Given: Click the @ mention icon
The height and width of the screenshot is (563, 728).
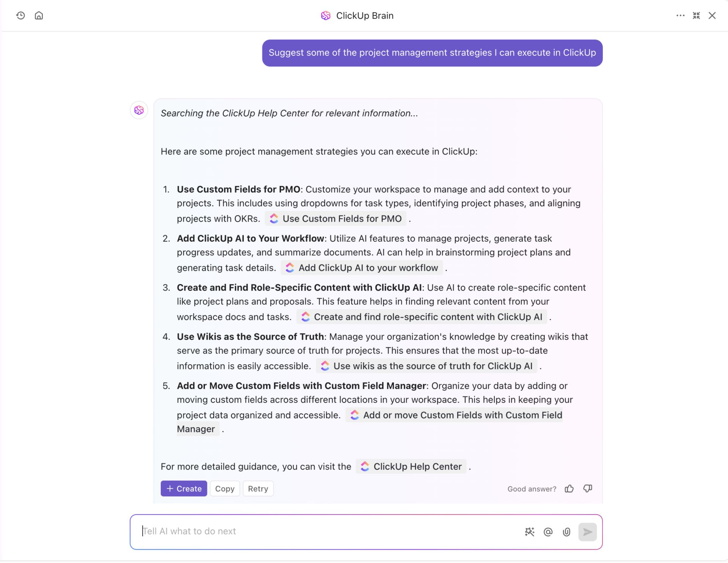Looking at the screenshot, I should (548, 532).
